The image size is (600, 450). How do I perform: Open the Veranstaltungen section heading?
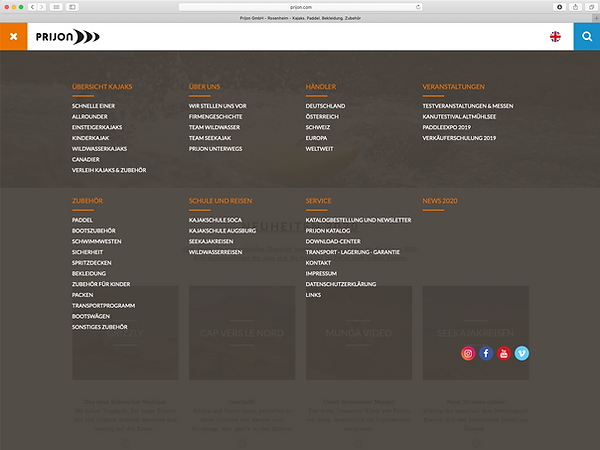pyautogui.click(x=453, y=87)
